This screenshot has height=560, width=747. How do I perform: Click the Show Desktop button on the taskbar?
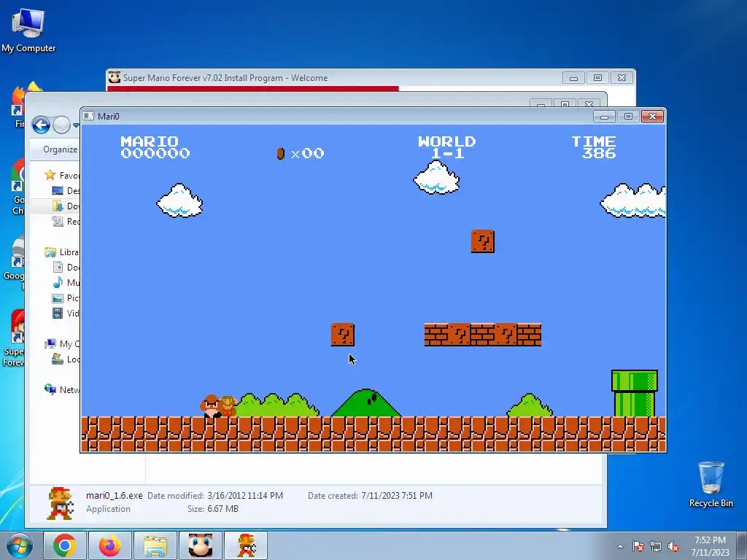pyautogui.click(x=741, y=545)
